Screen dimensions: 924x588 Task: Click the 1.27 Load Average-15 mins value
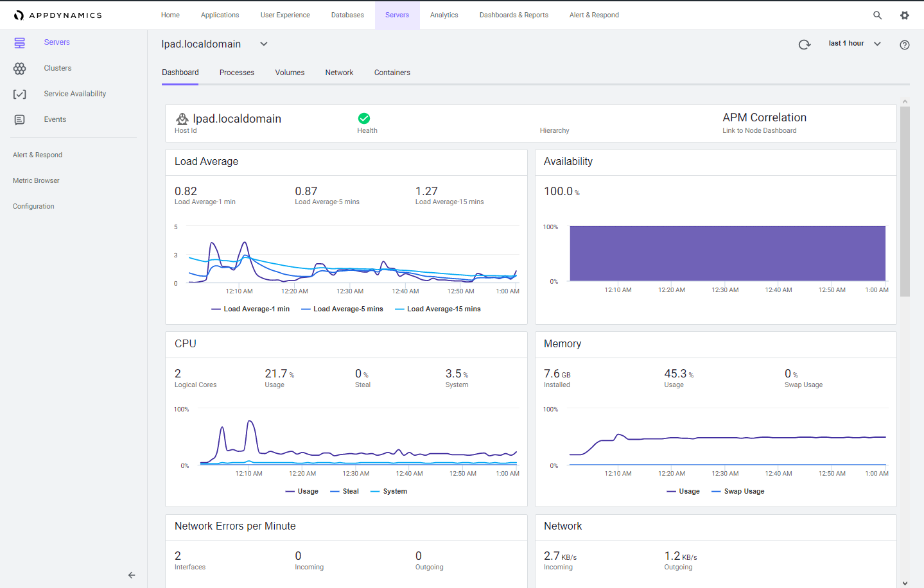[x=426, y=191]
